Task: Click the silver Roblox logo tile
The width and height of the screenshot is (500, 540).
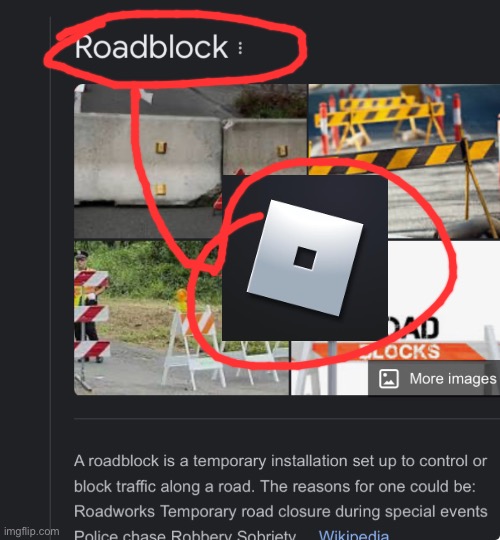Action: click(305, 258)
